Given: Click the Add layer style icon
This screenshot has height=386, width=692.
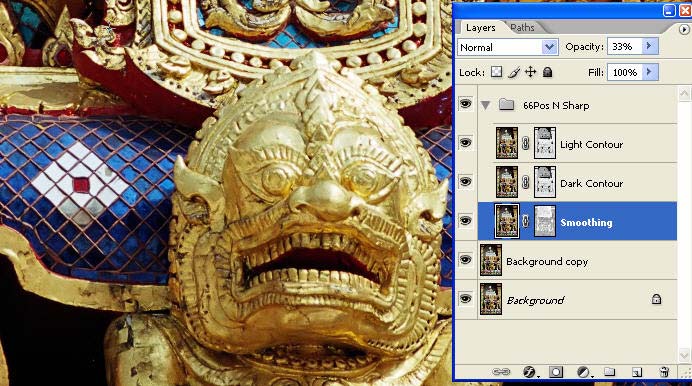Looking at the screenshot, I should coord(529,372).
